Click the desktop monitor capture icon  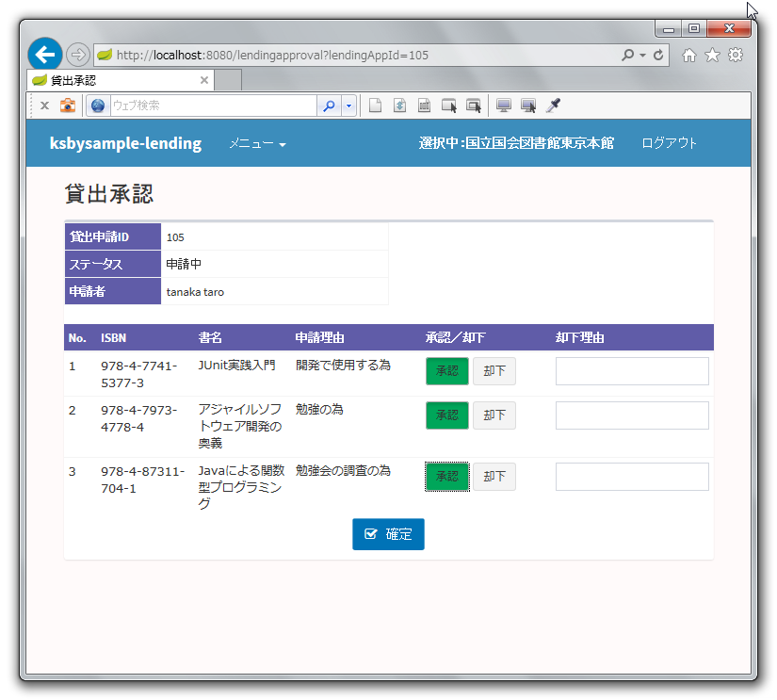point(504,106)
